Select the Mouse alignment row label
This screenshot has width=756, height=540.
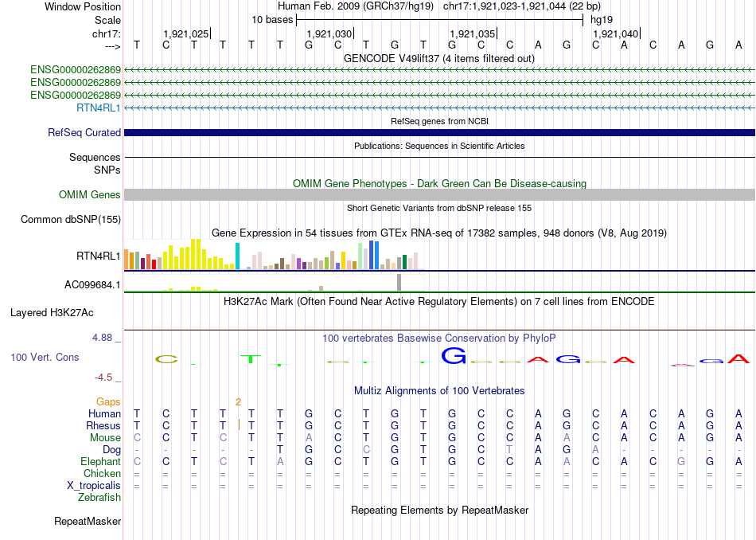[x=105, y=438]
